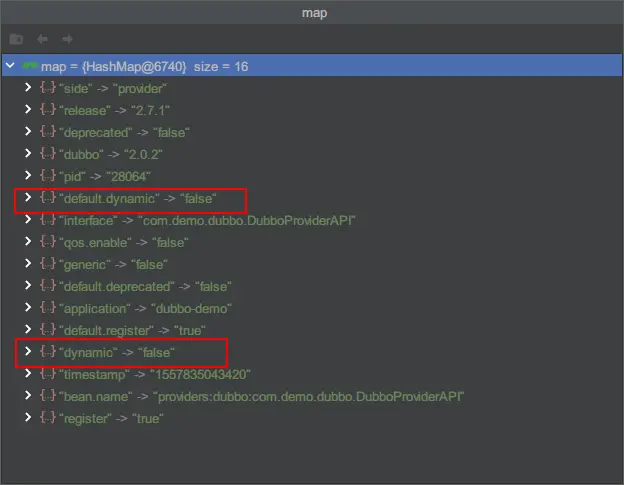Expand the "default.register" entry chevron
624x485 pixels.
click(x=28, y=329)
